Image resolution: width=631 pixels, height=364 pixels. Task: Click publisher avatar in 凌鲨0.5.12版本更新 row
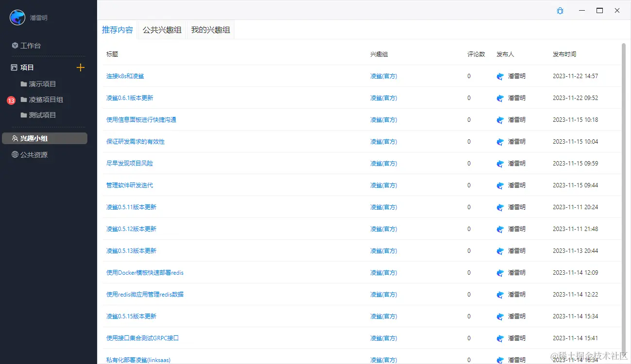coord(500,229)
